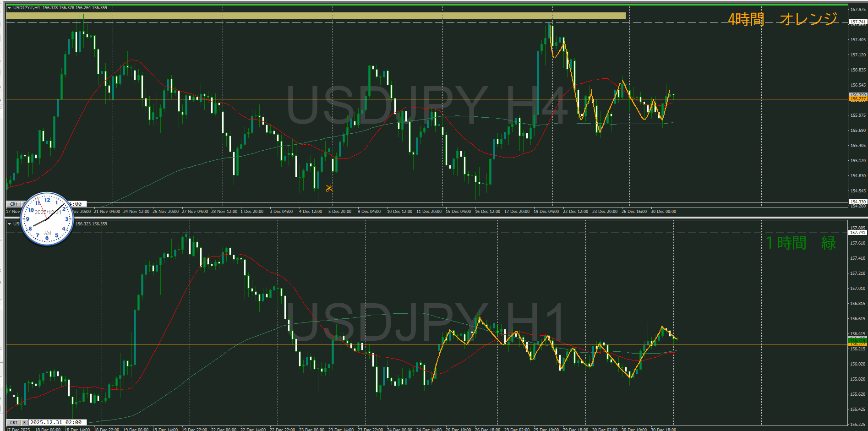Click the 157.741 price tag on H1 scale
Screen dimensions: 868x431
pyautogui.click(x=858, y=233)
